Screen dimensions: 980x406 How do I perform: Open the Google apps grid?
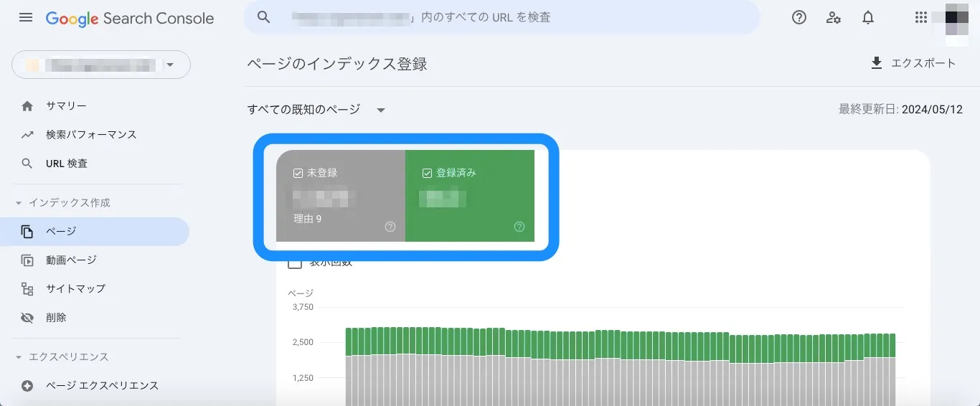(921, 18)
